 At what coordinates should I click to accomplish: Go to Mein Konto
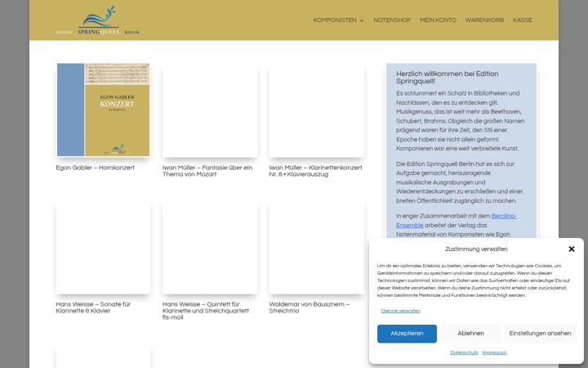click(x=438, y=20)
